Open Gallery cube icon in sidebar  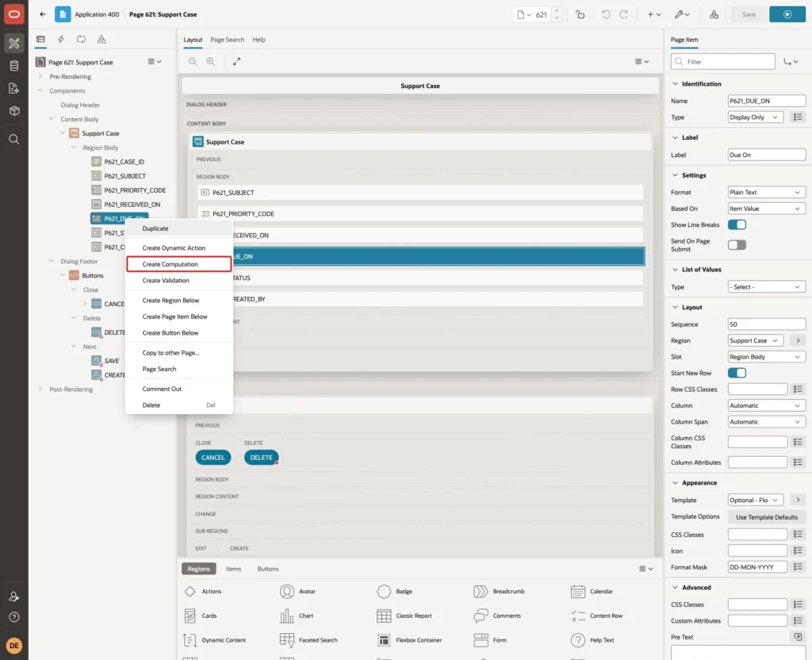click(14, 110)
